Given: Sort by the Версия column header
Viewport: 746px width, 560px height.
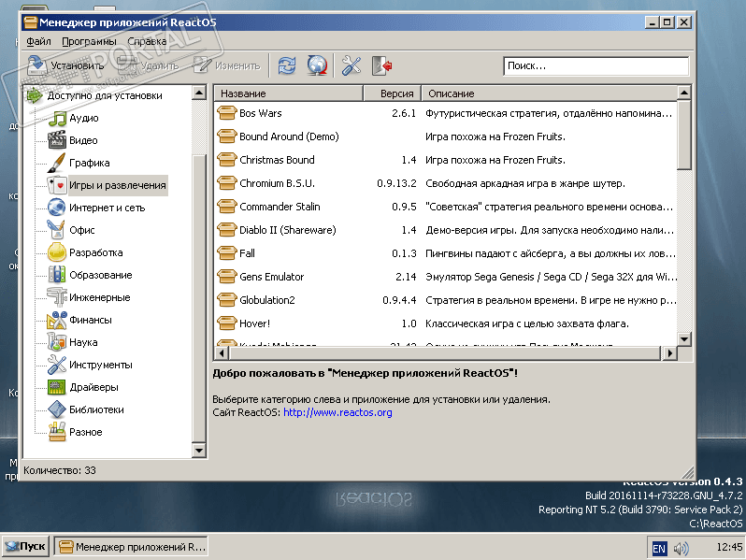Looking at the screenshot, I should pyautogui.click(x=393, y=93).
